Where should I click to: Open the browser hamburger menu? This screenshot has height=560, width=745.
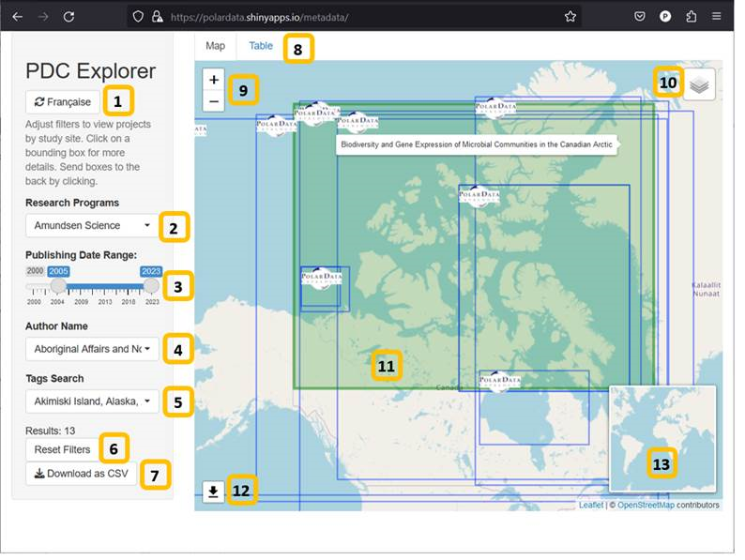tap(718, 16)
